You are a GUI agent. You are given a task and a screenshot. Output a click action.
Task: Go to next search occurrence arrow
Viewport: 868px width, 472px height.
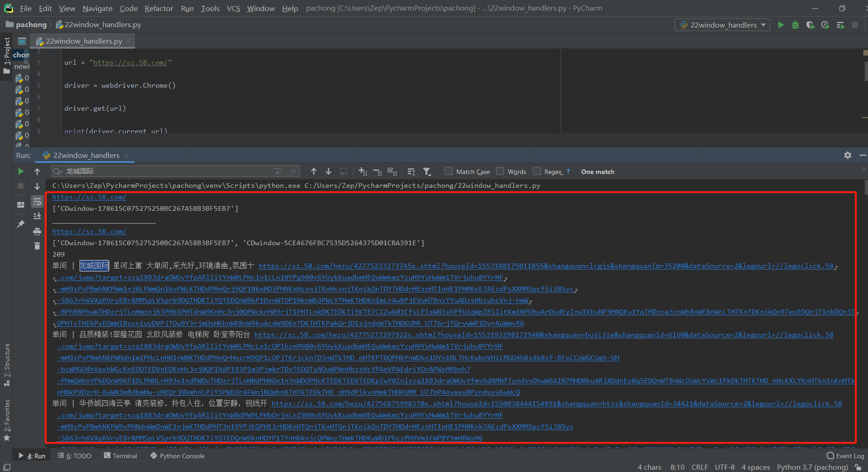tap(329, 171)
